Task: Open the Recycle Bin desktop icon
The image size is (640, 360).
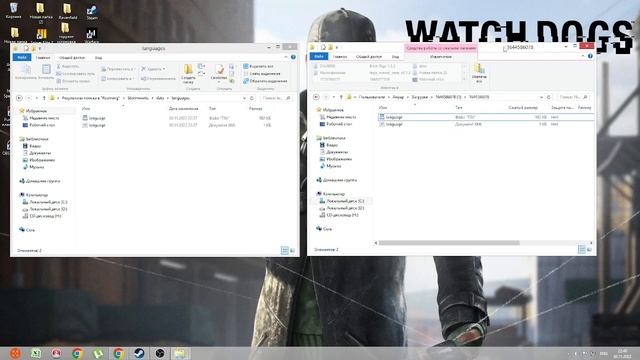Action: (x=14, y=11)
